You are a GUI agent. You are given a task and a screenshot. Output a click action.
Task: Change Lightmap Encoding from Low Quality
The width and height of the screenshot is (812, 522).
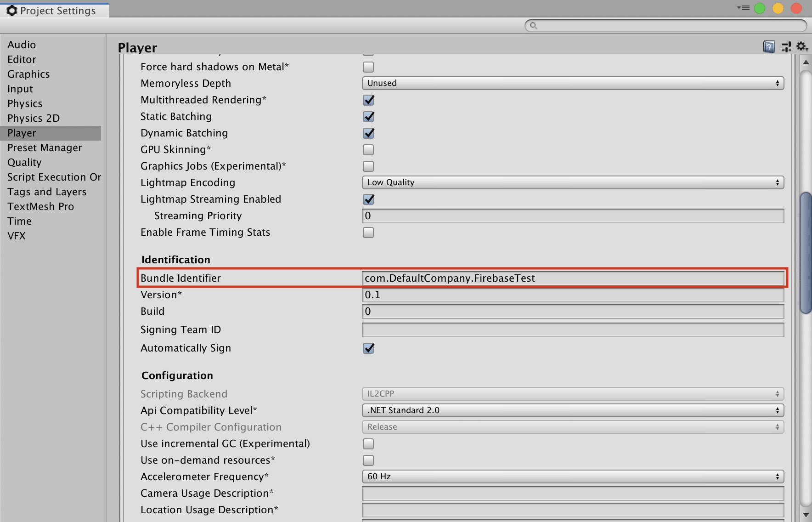click(572, 182)
